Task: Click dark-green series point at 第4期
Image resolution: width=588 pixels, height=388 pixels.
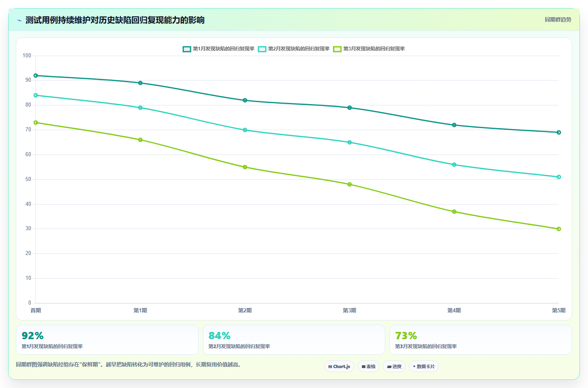Action: click(454, 125)
